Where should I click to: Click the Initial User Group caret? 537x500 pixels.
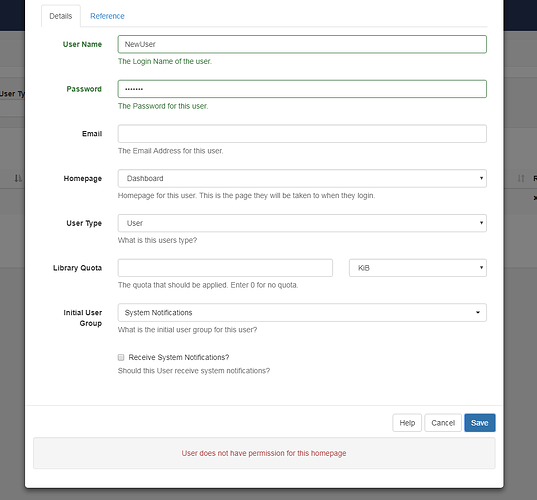pos(478,312)
